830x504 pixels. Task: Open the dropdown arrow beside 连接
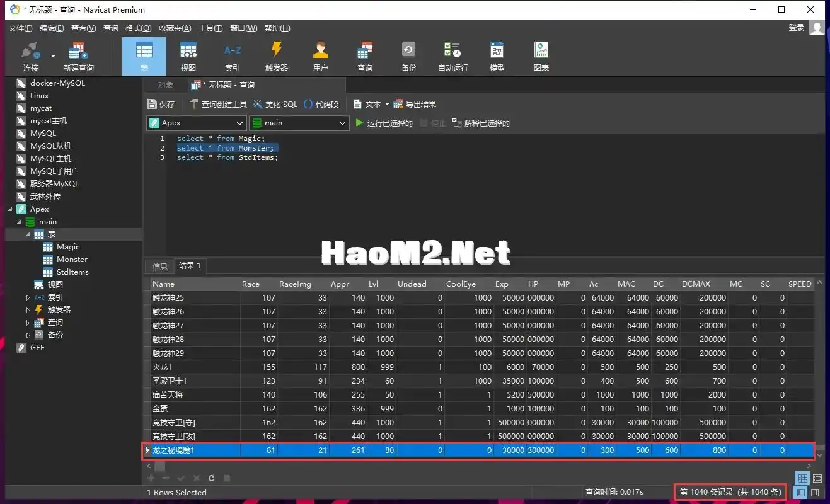[x=52, y=57]
